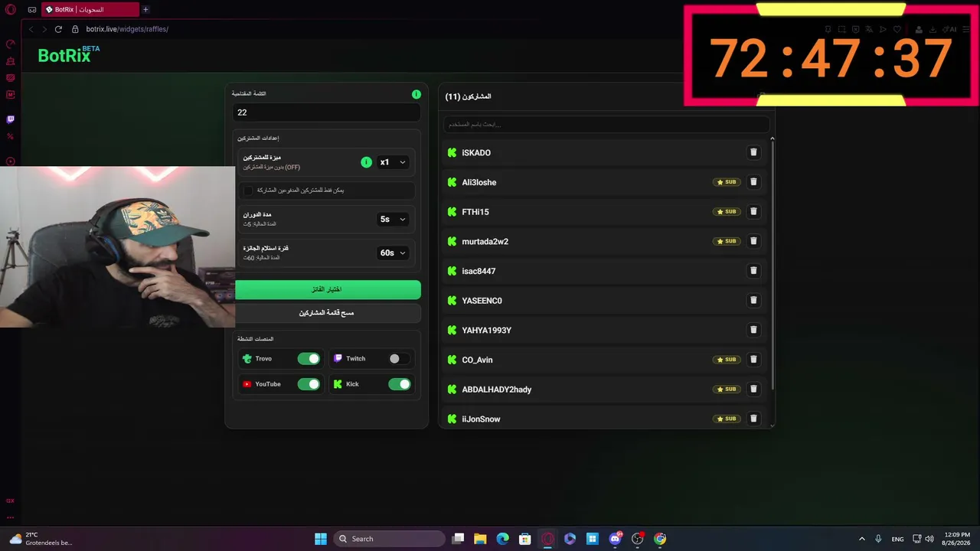Click the taskbar Search box
The image size is (980, 551).
pos(390,539)
